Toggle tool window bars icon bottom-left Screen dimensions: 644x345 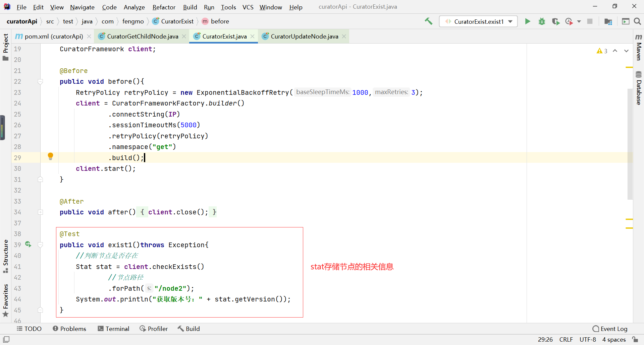(x=6, y=339)
